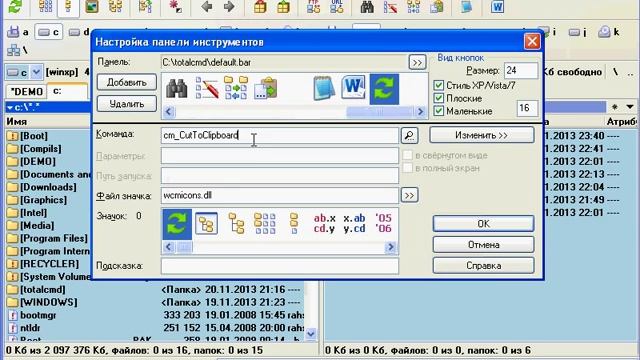
Task: Click in the 'Подсказка' tooltip field
Action: click(280, 266)
